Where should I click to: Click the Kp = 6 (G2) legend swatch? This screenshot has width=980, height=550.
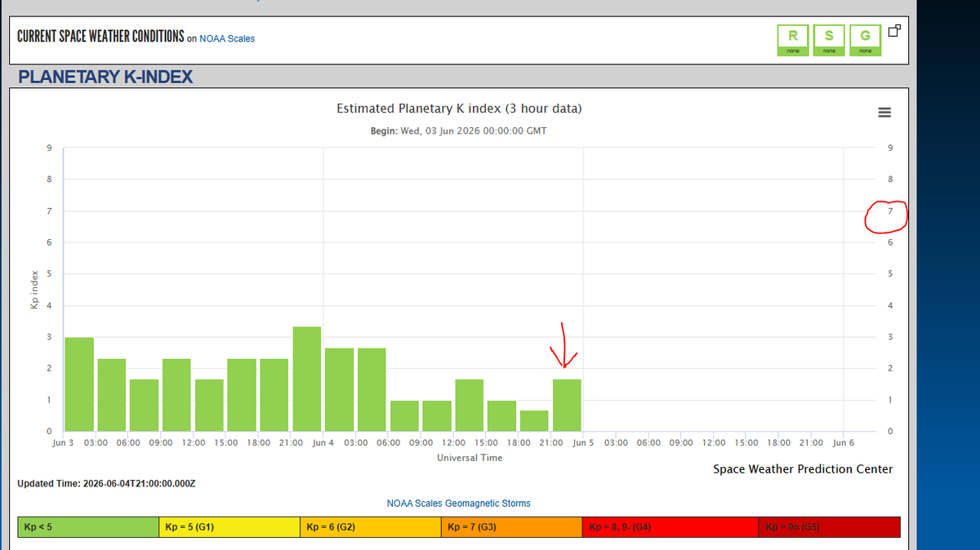(x=371, y=527)
